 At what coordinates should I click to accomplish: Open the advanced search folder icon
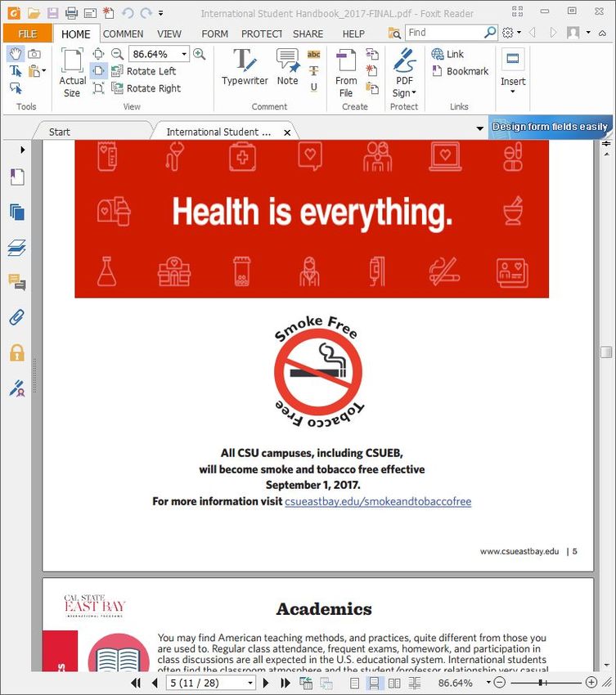point(394,34)
